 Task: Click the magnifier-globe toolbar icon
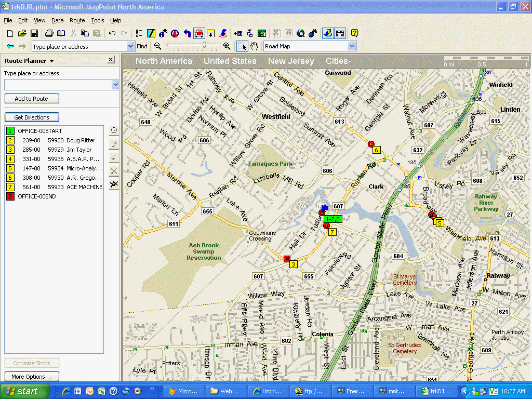[301, 33]
